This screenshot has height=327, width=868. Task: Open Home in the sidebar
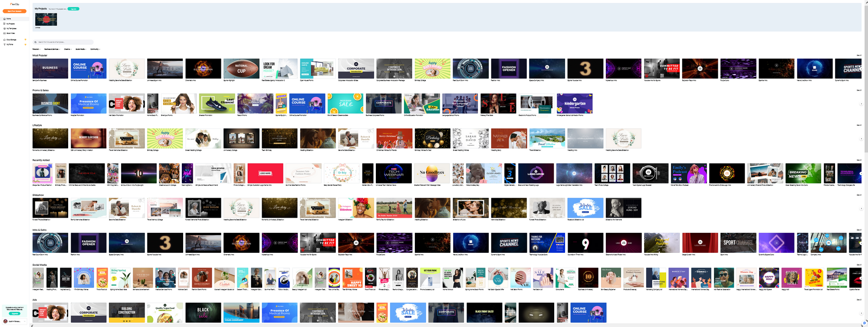click(9, 19)
